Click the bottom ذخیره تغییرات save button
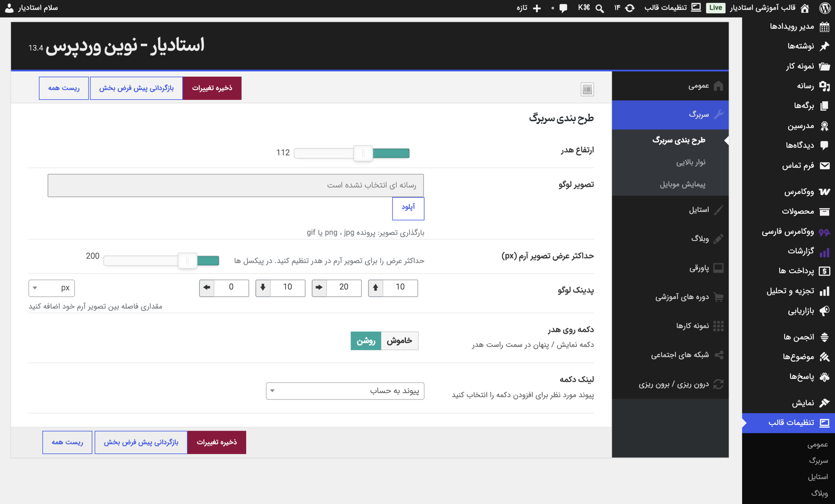 tap(217, 442)
